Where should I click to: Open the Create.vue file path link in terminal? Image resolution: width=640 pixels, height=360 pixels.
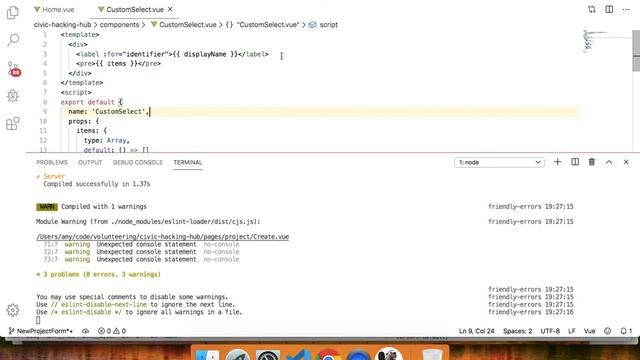pyautogui.click(x=162, y=237)
